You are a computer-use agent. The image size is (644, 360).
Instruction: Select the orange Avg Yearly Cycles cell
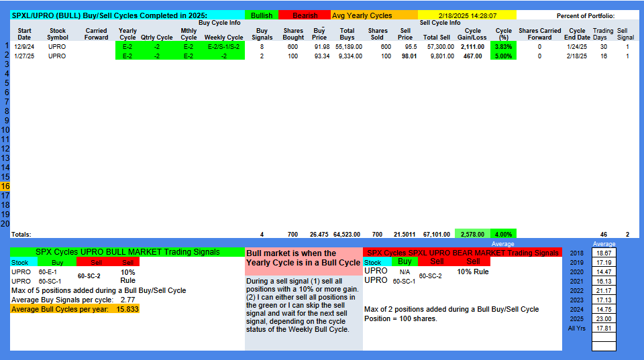(x=374, y=15)
